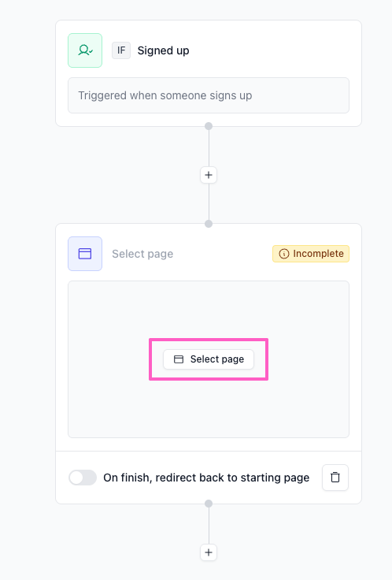The image size is (392, 580).
Task: Click the "Triggered when someone signs up" description box
Action: (x=209, y=95)
